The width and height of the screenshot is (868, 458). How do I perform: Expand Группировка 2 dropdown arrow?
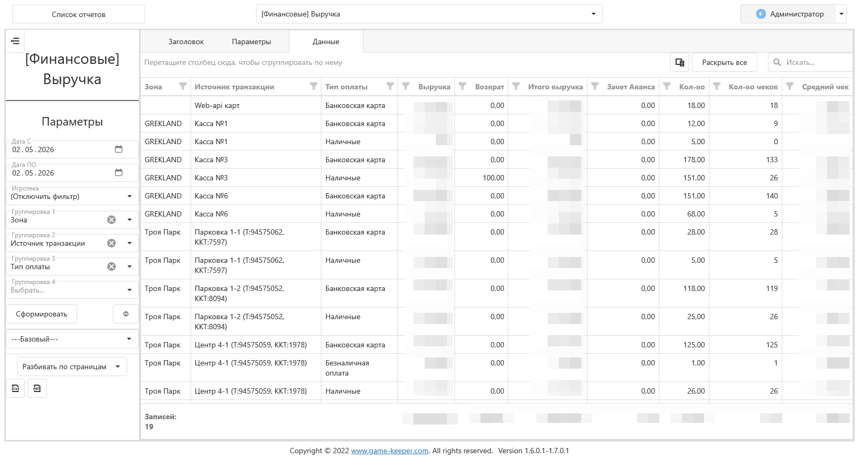pyautogui.click(x=129, y=243)
